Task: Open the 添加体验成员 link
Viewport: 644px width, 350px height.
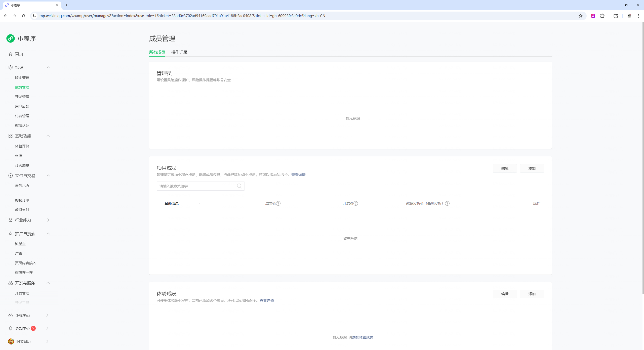Action: pos(363,337)
